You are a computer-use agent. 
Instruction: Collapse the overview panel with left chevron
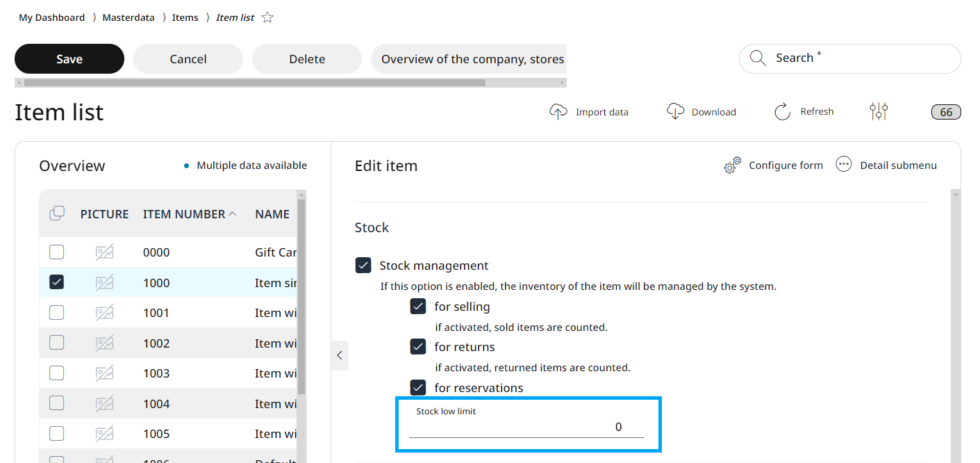pyautogui.click(x=340, y=355)
